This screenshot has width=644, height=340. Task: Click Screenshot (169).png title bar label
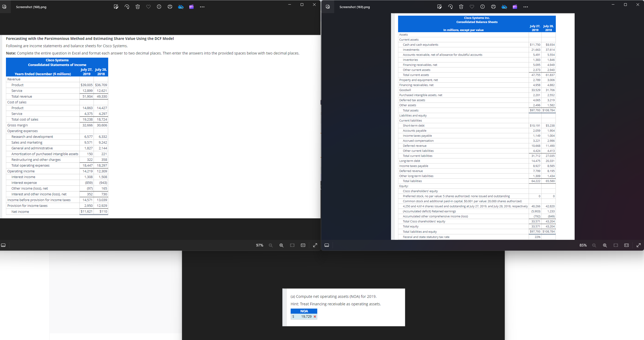(354, 7)
